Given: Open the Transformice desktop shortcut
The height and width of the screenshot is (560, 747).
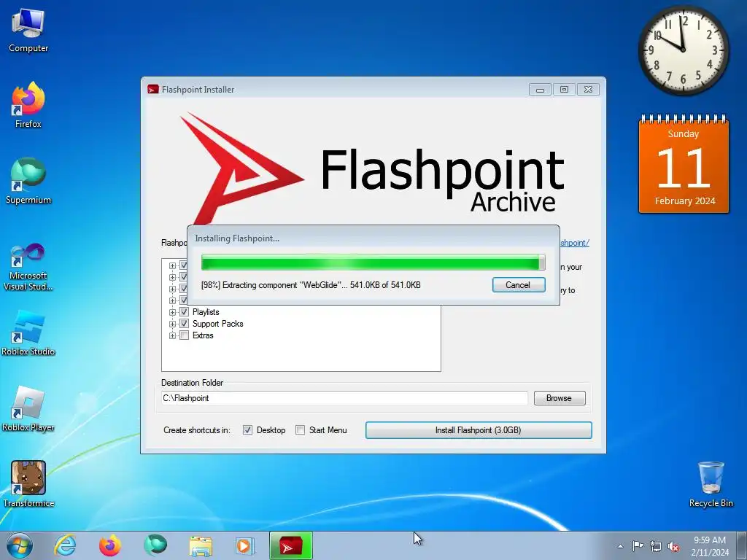Looking at the screenshot, I should [28, 484].
